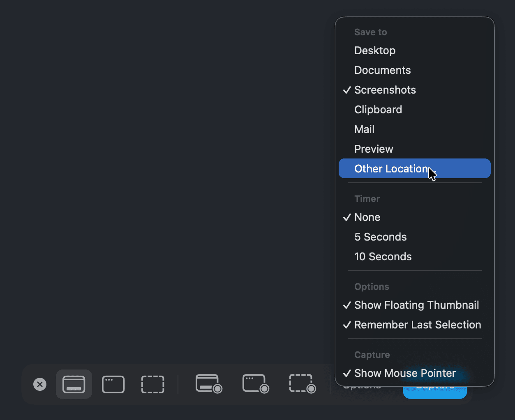Select the Capture Selected Window tool
This screenshot has height=420, width=515.
coord(113,384)
